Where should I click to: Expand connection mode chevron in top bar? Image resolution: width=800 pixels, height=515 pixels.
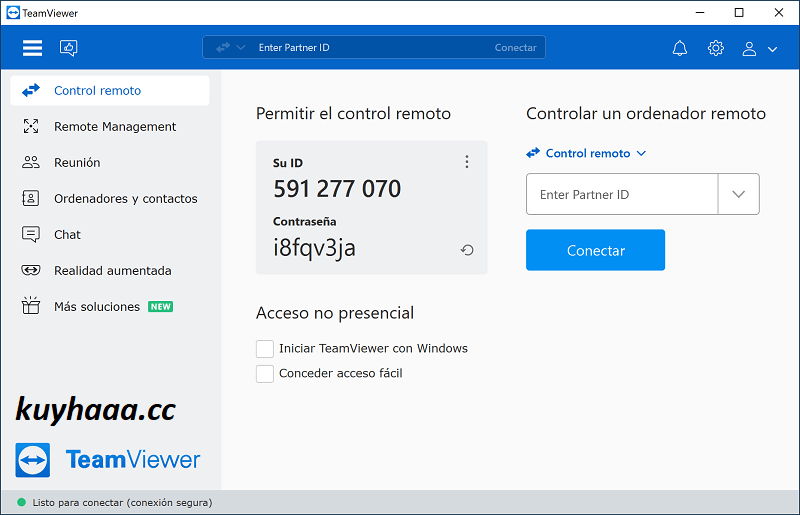(241, 47)
